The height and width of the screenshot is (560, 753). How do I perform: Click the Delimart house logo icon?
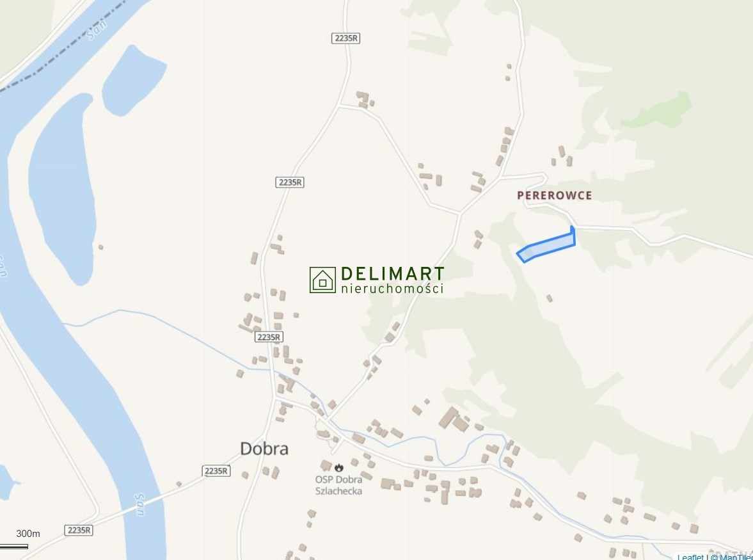tap(322, 280)
